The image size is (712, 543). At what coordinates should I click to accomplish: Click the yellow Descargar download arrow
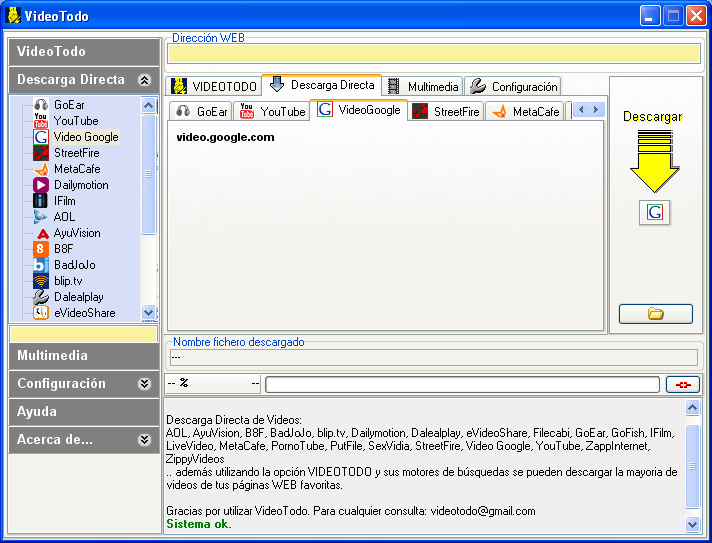[x=654, y=161]
